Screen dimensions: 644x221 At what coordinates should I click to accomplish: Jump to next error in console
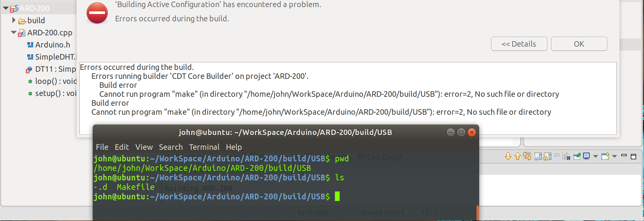point(508,156)
